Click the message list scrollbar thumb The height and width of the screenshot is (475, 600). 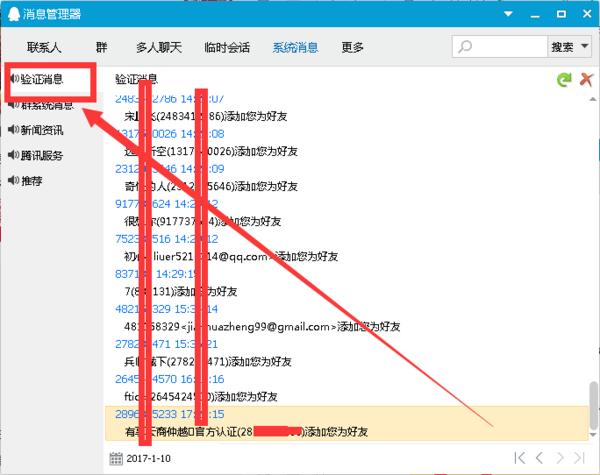click(593, 405)
